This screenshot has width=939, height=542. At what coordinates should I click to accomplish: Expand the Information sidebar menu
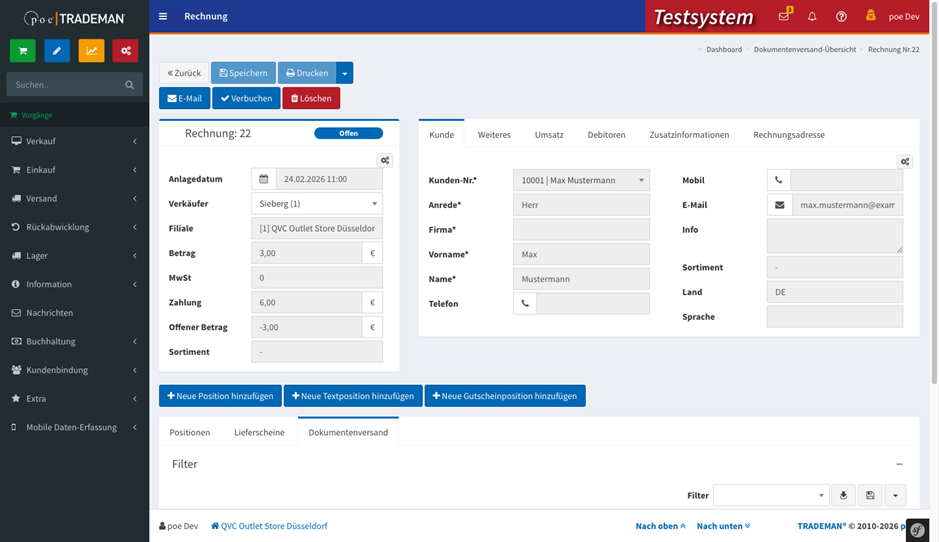pos(74,284)
